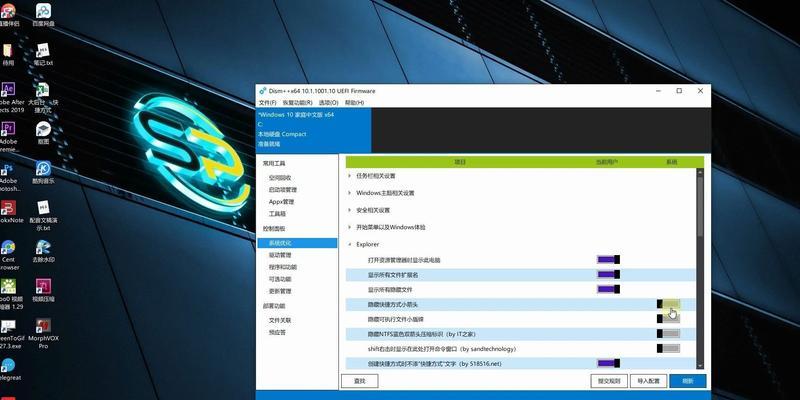Click the Dism++ title bar app icon
This screenshot has width=800, height=400.
point(263,91)
